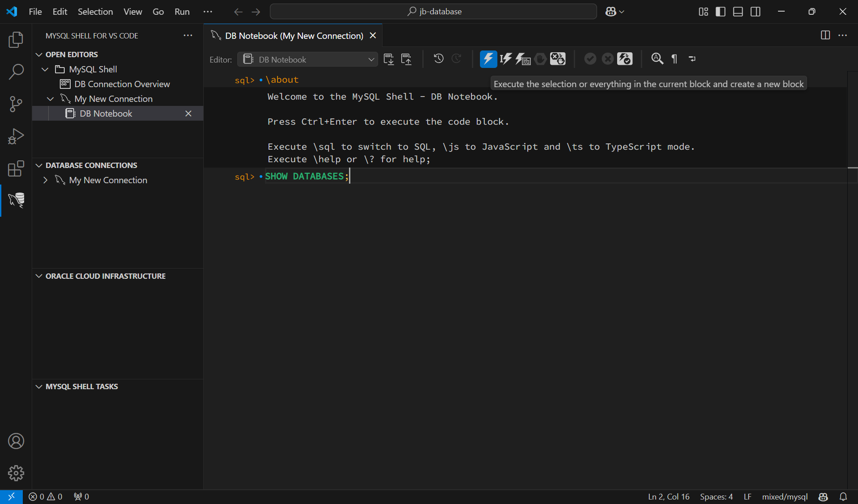Image resolution: width=858 pixels, height=504 pixels.
Task: Click the Load script from file icon
Action: point(406,59)
